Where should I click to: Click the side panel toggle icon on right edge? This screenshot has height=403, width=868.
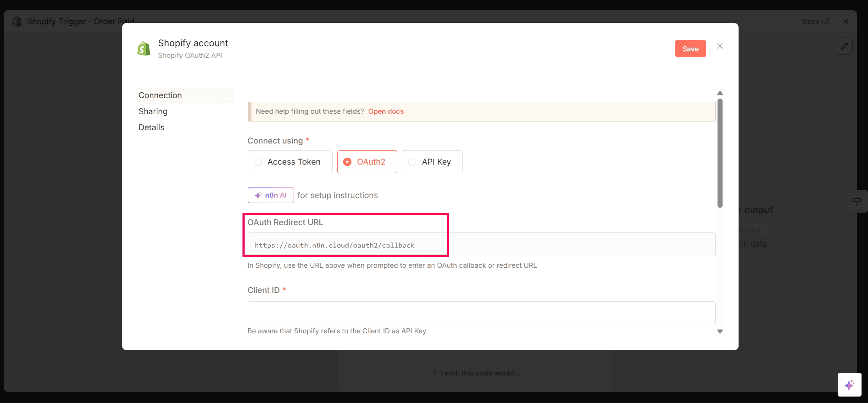(857, 201)
